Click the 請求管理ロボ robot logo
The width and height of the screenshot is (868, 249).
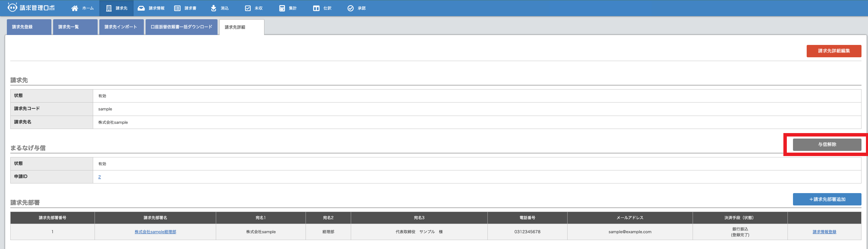pos(12,8)
